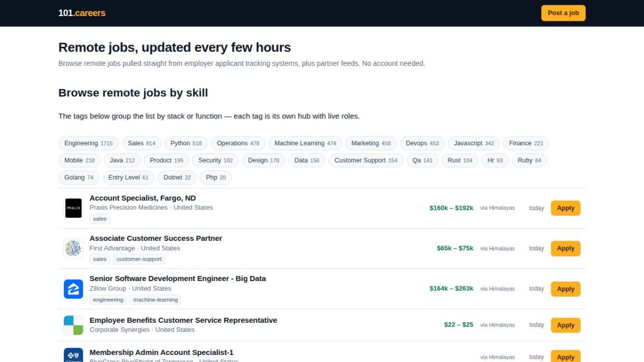Image resolution: width=644 pixels, height=362 pixels.
Task: Choose the Hr 93 tag
Action: (495, 160)
